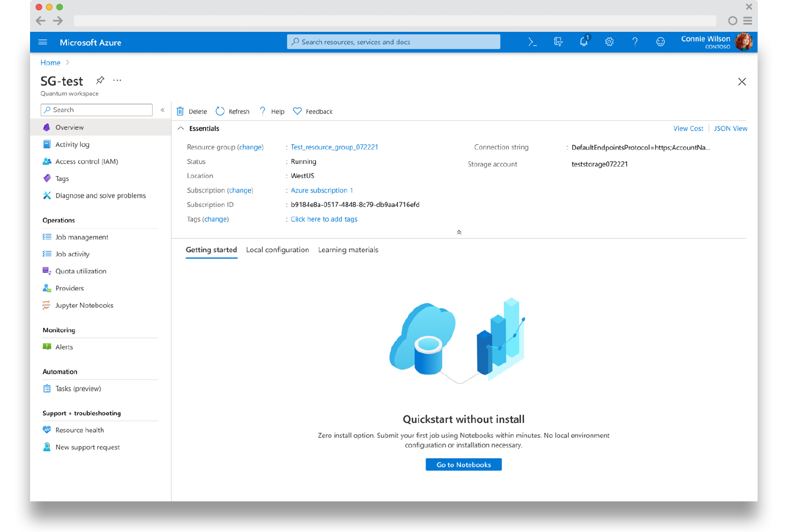Switch to the Learning materials tab

pyautogui.click(x=348, y=250)
